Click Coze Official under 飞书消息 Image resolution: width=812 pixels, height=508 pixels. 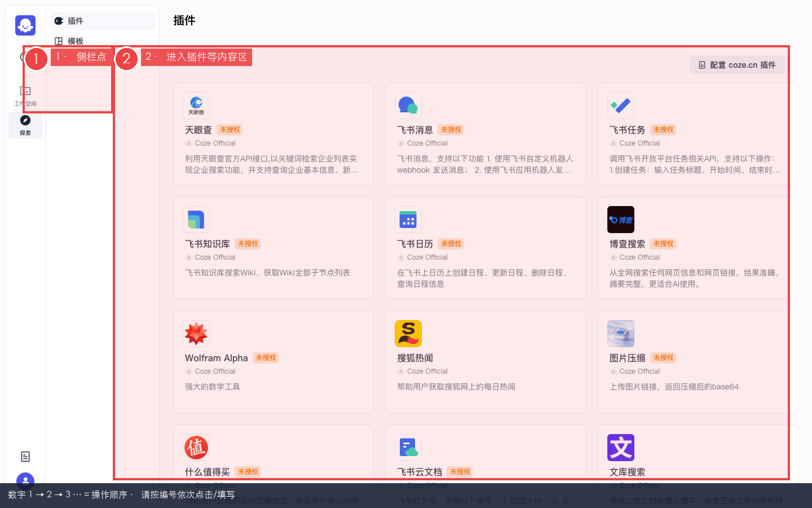coord(427,143)
